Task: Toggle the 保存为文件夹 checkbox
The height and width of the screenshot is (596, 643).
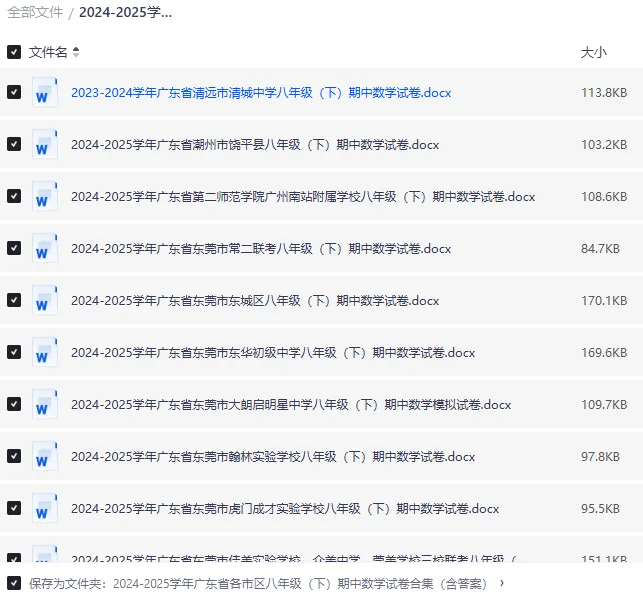Action: (x=14, y=583)
